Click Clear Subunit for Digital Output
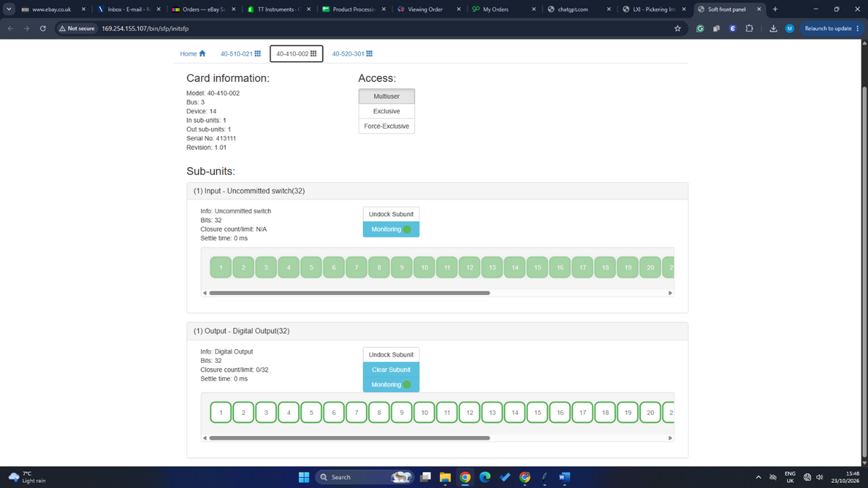 [x=391, y=369]
